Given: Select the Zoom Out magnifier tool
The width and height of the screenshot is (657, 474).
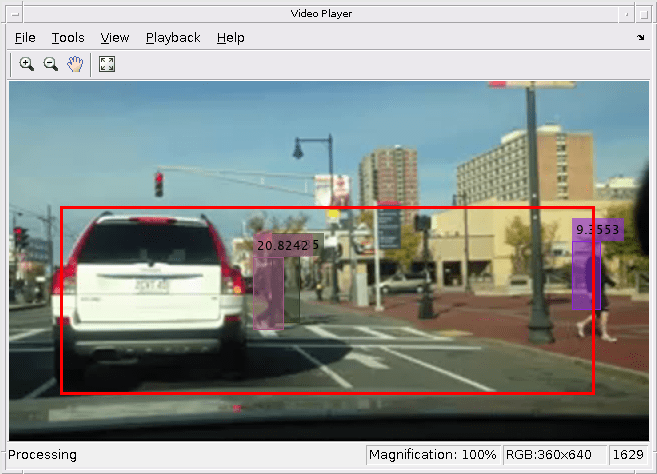Looking at the screenshot, I should 51,64.
